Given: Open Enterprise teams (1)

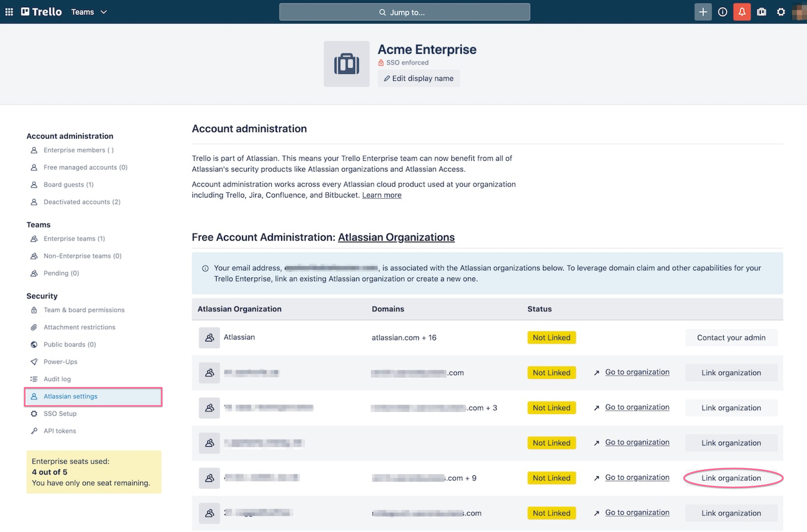Looking at the screenshot, I should click(x=74, y=238).
